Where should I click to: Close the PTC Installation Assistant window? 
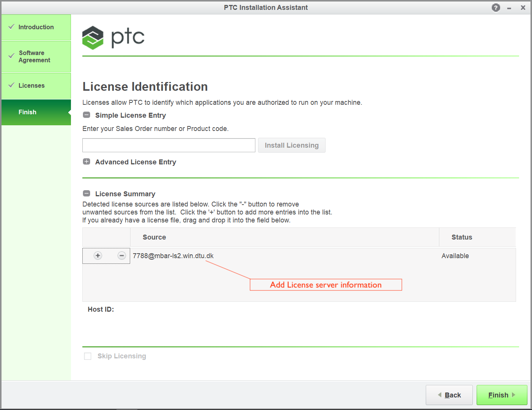tap(523, 8)
